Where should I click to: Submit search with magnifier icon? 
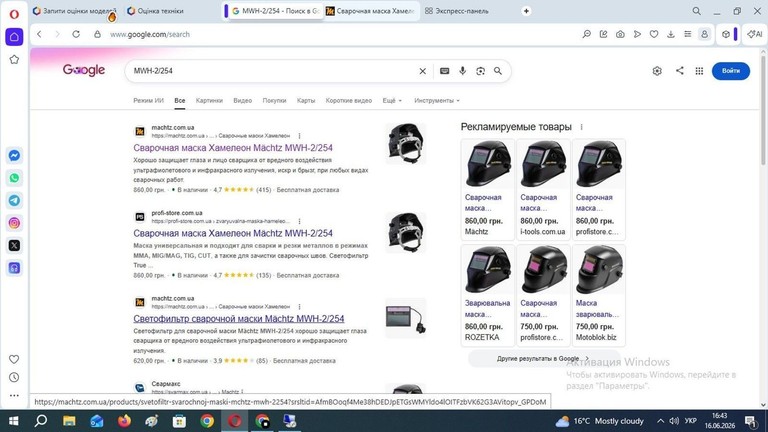click(498, 71)
